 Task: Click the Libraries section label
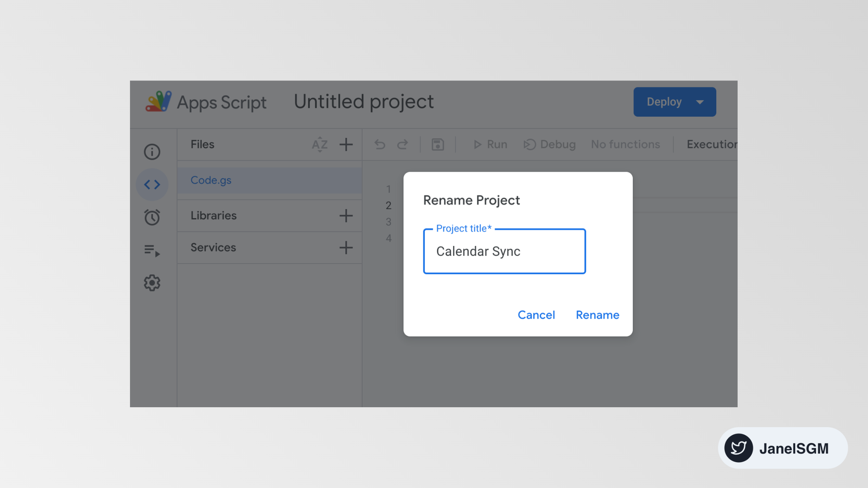pyautogui.click(x=214, y=216)
